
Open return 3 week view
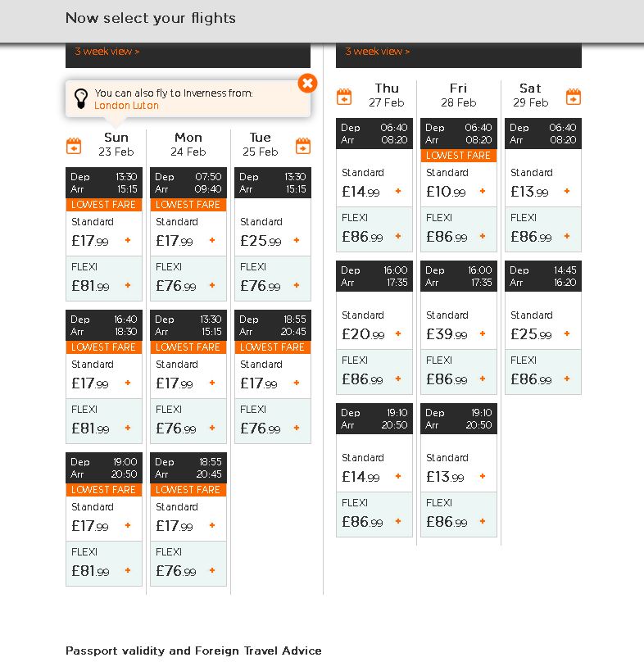click(x=378, y=52)
